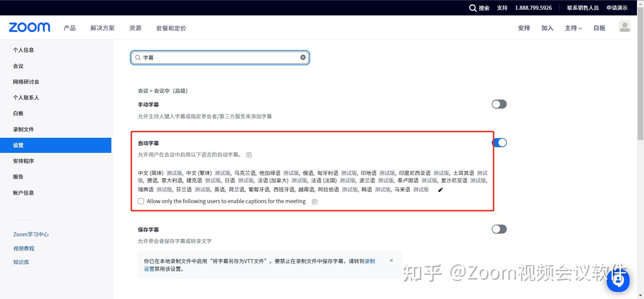Click the 保存字幕 heading

pyautogui.click(x=148, y=230)
